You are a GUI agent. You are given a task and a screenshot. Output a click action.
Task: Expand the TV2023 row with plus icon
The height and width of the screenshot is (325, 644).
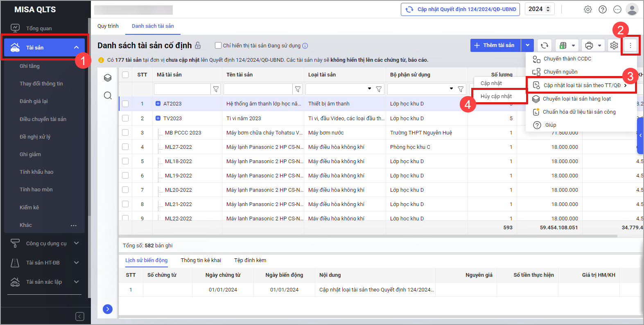[158, 118]
